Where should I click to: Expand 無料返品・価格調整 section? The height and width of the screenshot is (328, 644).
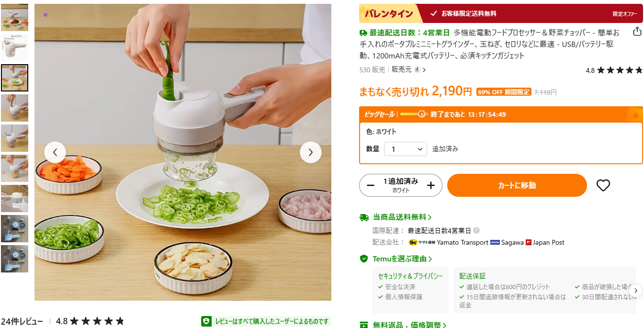pos(403,325)
